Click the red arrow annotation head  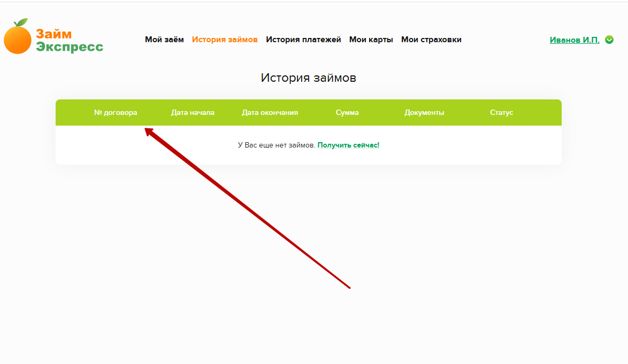[149, 131]
